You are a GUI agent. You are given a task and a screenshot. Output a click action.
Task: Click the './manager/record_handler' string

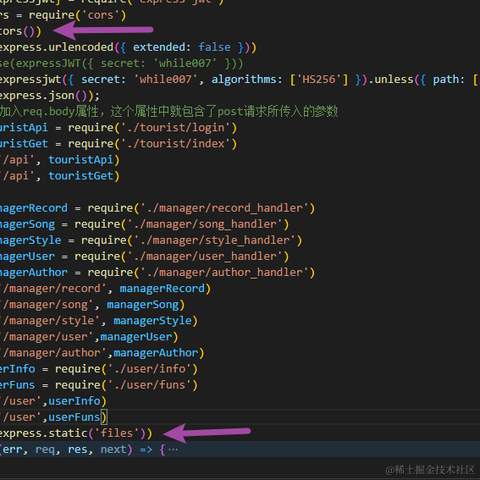coord(224,208)
